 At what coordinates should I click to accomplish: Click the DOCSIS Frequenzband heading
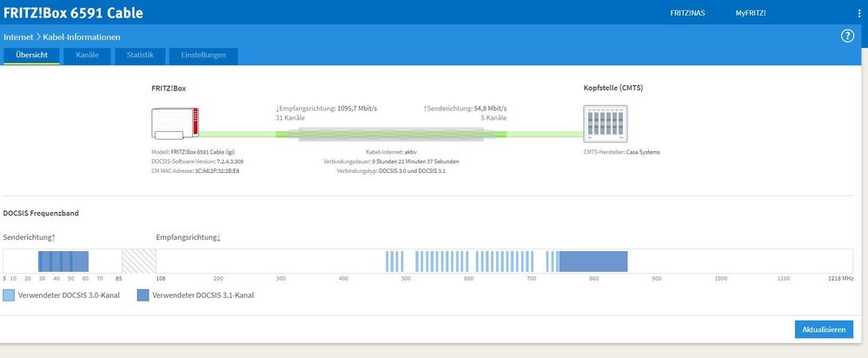click(41, 213)
